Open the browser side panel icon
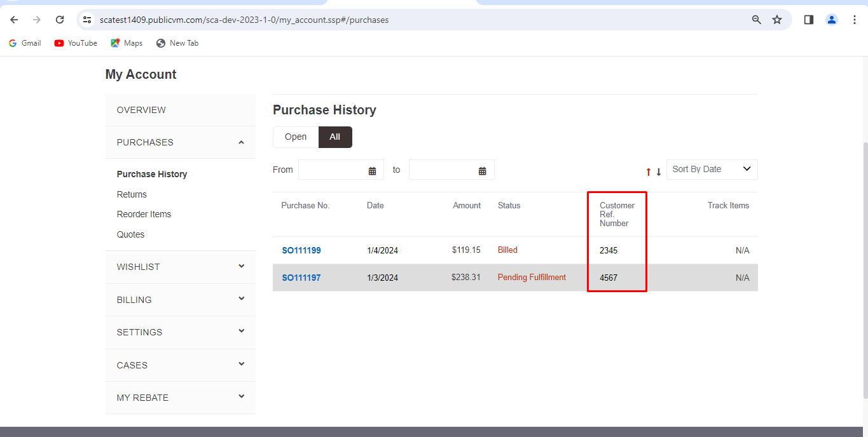868x437 pixels. pos(809,20)
